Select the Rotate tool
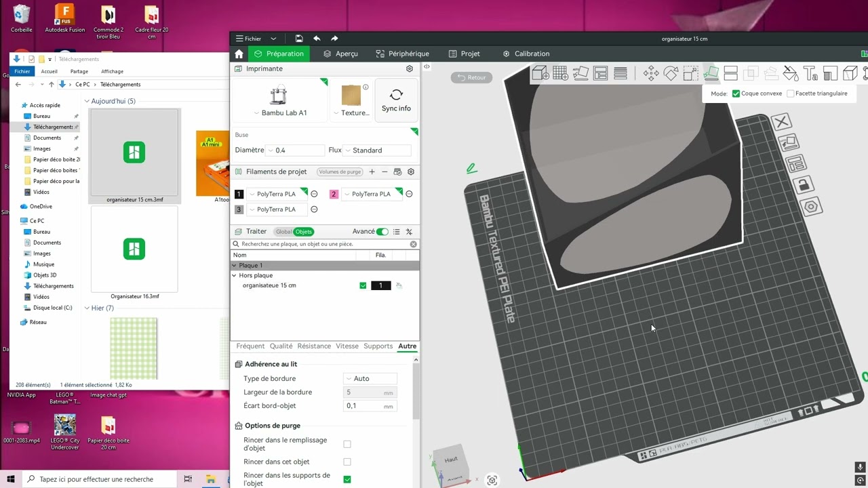The image size is (868, 488). tap(671, 73)
